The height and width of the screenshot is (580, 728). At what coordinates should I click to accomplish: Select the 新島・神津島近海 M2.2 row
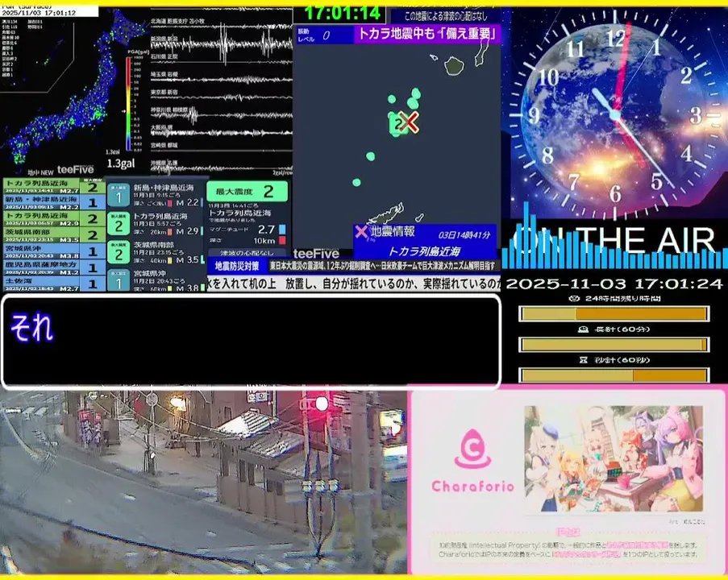pyautogui.click(x=54, y=202)
